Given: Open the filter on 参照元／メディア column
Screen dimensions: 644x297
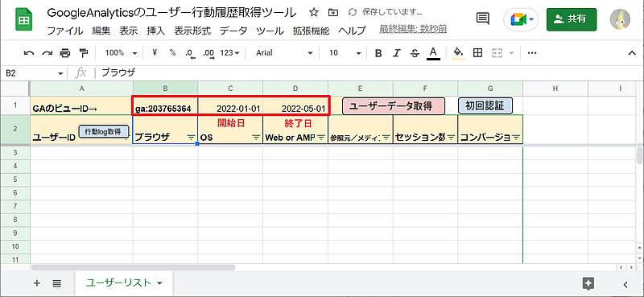Looking at the screenshot, I should [x=386, y=138].
